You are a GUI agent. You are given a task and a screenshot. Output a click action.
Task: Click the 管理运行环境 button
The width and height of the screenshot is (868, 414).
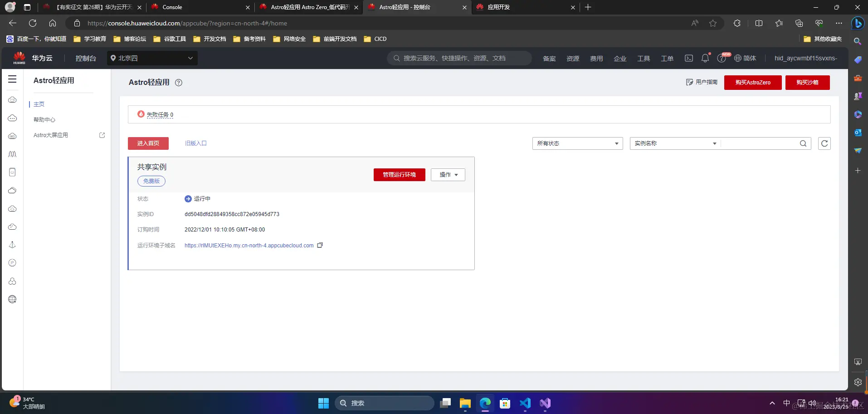click(x=400, y=175)
